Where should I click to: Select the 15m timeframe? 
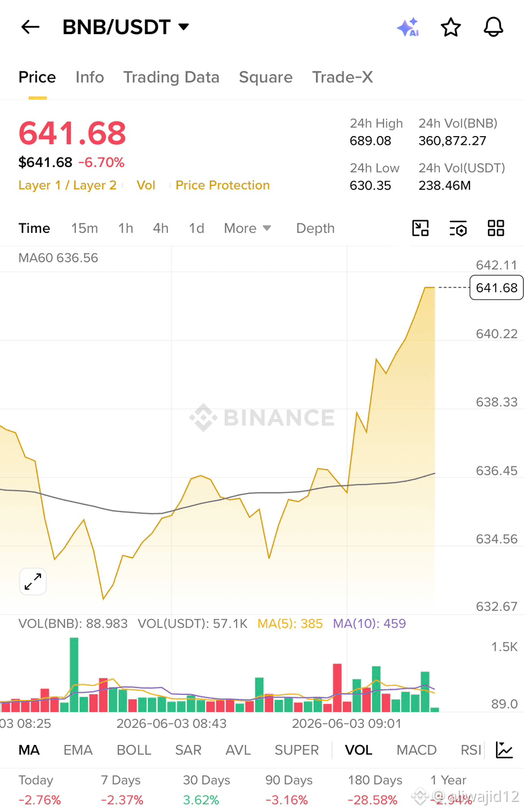[x=84, y=228]
